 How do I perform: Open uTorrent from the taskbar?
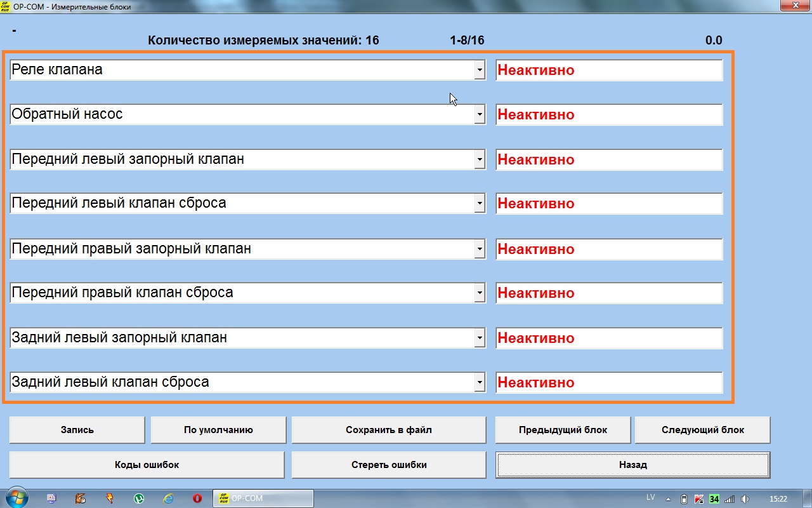point(139,498)
